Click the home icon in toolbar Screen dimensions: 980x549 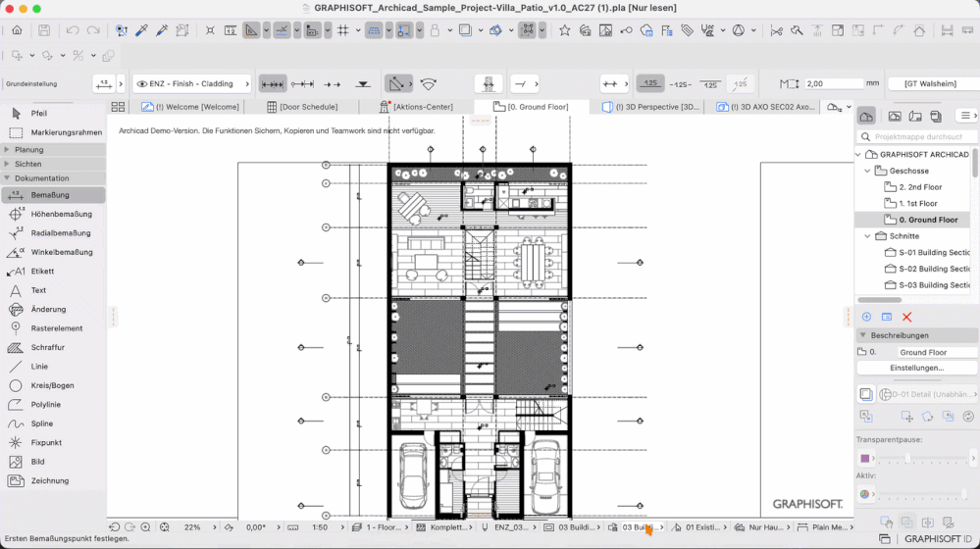(x=17, y=30)
